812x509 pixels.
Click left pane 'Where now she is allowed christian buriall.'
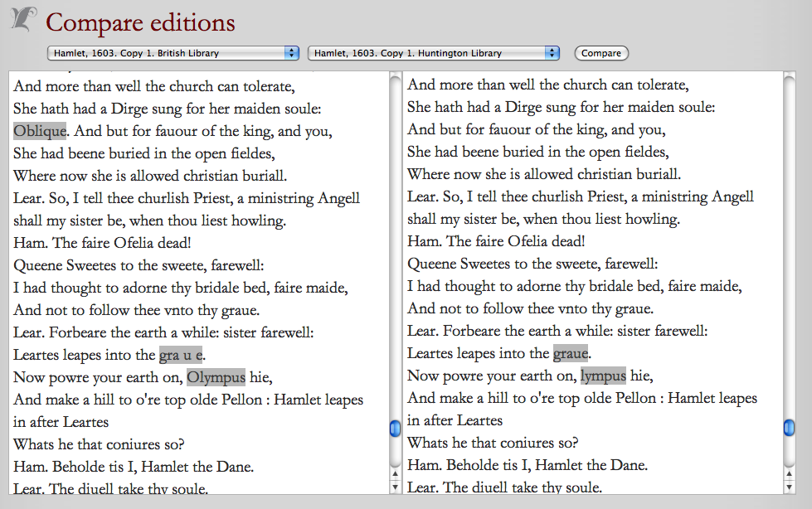click(x=149, y=176)
